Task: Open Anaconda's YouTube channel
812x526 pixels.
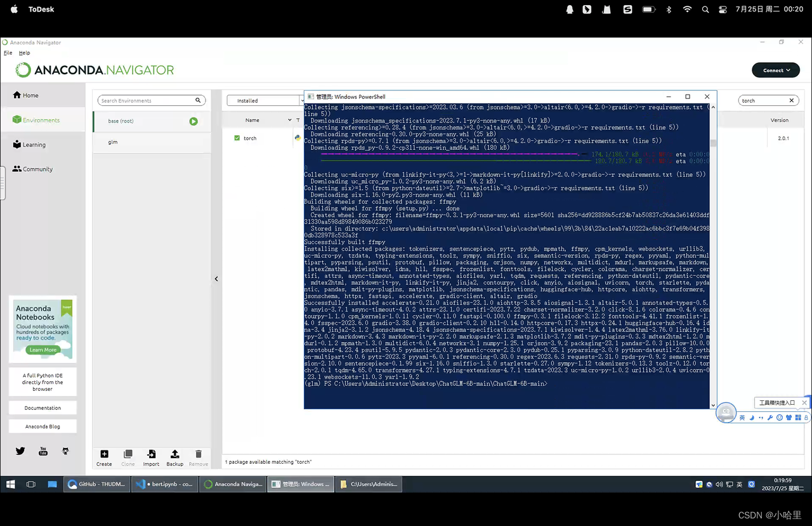Action: point(43,451)
